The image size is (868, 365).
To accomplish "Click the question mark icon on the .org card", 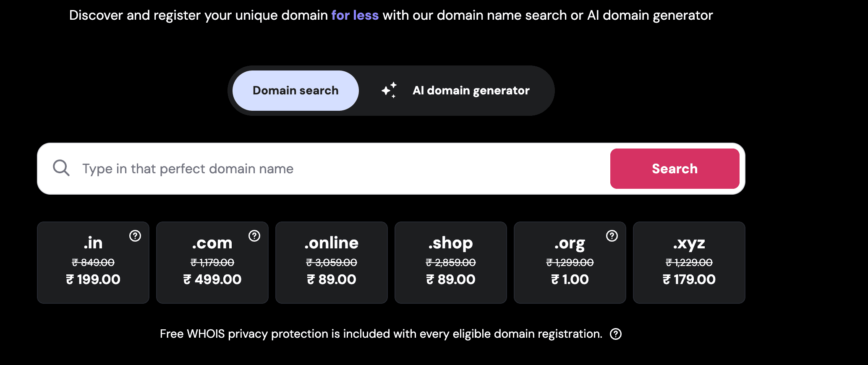I will coord(612,236).
